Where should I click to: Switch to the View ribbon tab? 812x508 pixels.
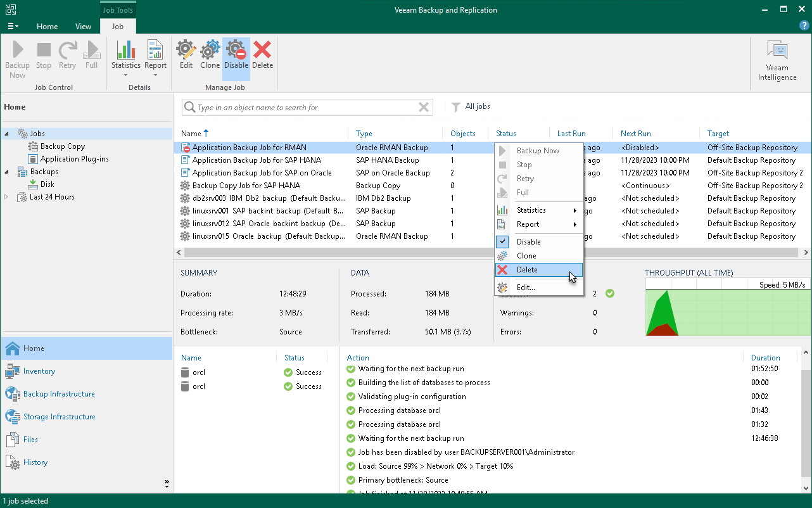click(x=83, y=27)
